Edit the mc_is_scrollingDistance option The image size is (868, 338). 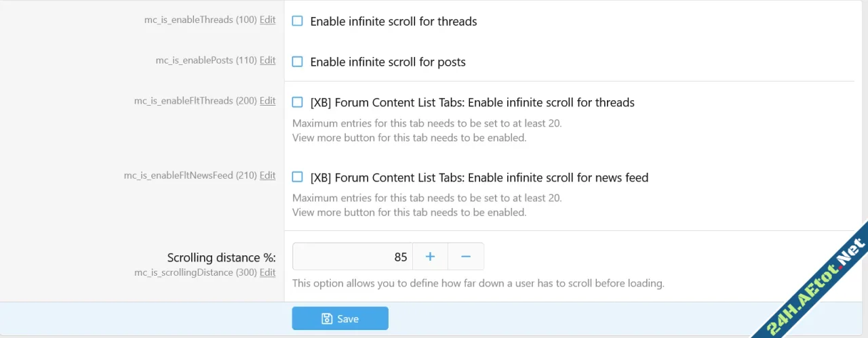[267, 272]
